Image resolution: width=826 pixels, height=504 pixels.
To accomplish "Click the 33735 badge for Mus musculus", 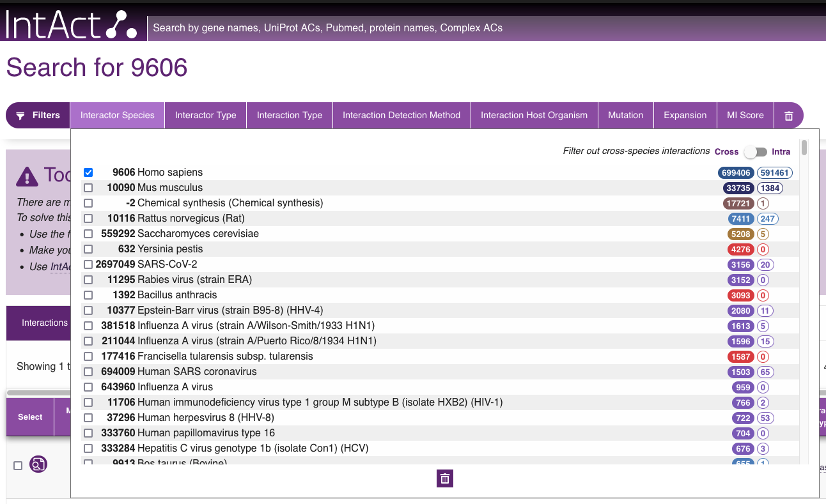I will (739, 188).
